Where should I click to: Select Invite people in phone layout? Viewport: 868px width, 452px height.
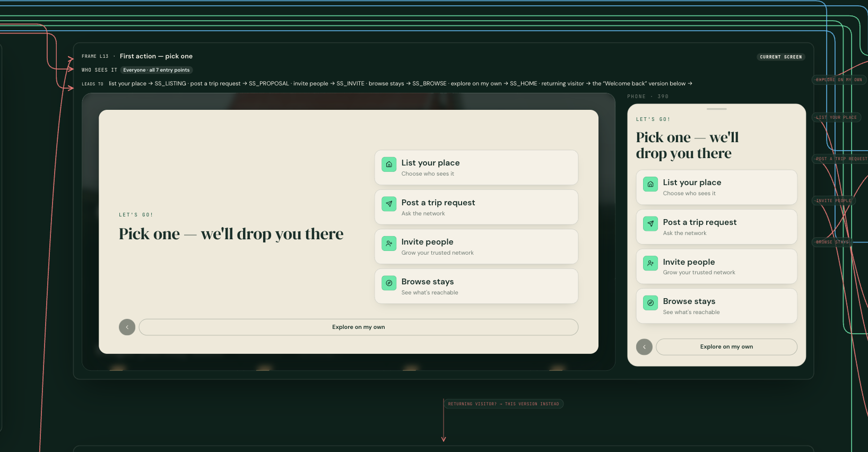[717, 266]
